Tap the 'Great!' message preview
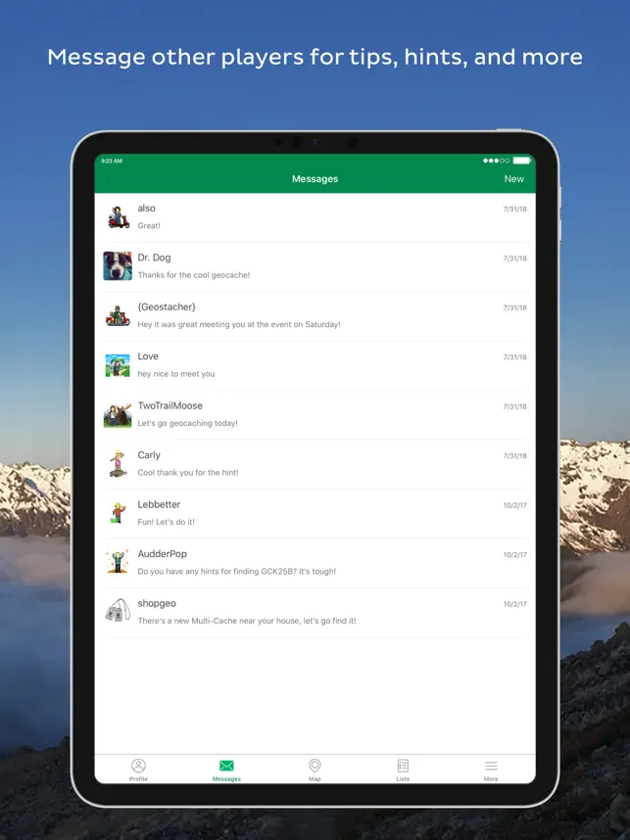Viewport: 630px width, 840px height. (149, 225)
